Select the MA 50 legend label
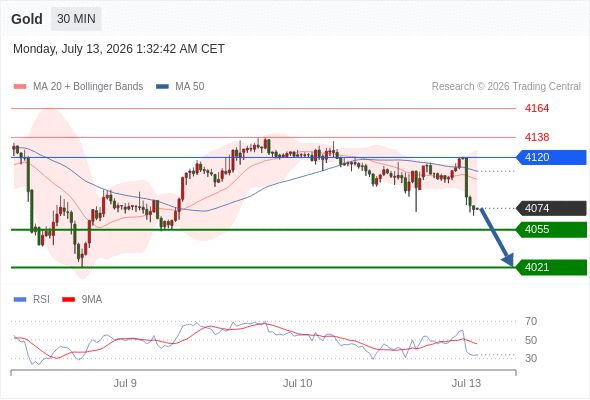The image size is (590, 400). pyautogui.click(x=190, y=87)
